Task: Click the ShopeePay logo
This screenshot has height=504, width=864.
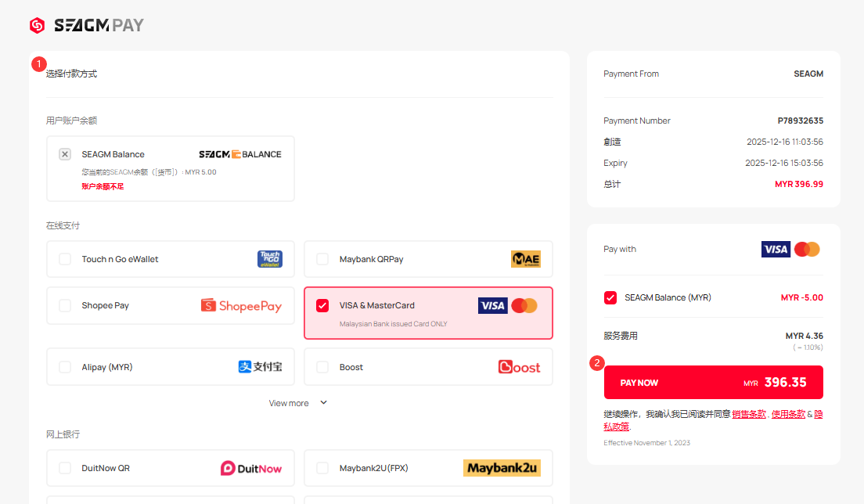Action: (241, 305)
